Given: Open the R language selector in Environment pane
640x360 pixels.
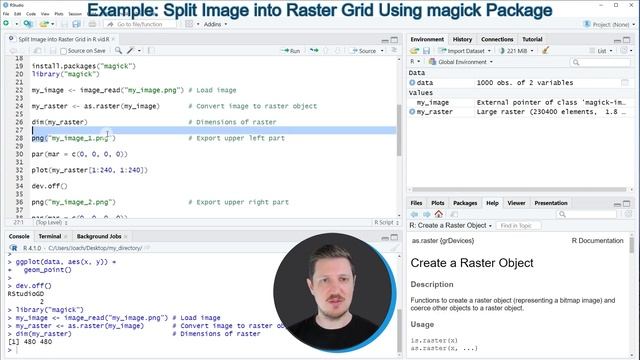Looking at the screenshot, I should click(415, 62).
